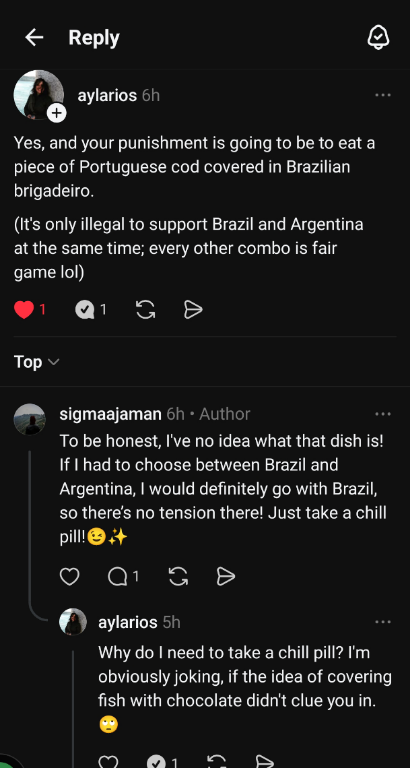Open more options on sigmaajaman's reply
This screenshot has height=768, width=410.
383,414
